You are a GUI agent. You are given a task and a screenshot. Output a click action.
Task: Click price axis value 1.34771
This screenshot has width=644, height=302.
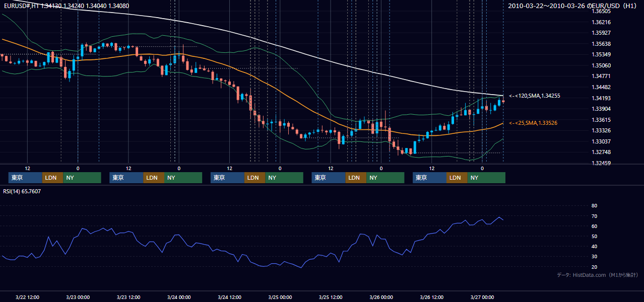pos(601,76)
